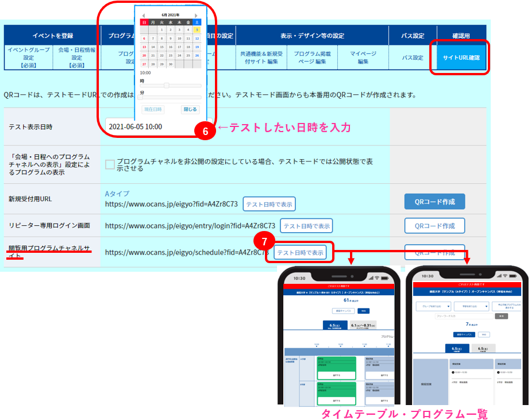
Task: Click Wi-Fi icon on left phone
Action: coord(376,278)
